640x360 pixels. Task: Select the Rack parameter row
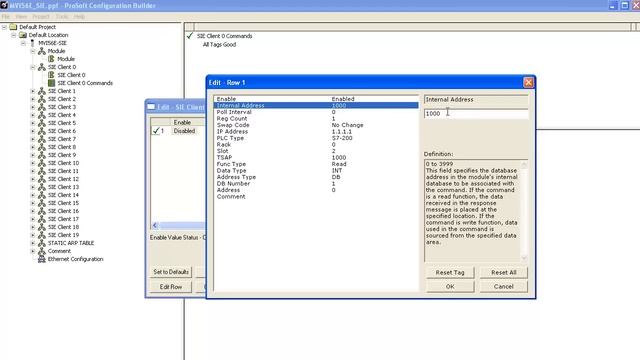pos(316,144)
